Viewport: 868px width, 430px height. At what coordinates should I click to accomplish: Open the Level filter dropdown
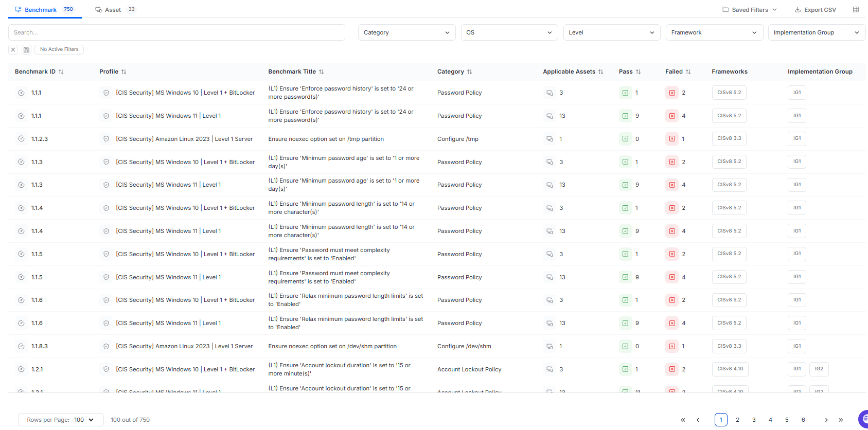[611, 32]
